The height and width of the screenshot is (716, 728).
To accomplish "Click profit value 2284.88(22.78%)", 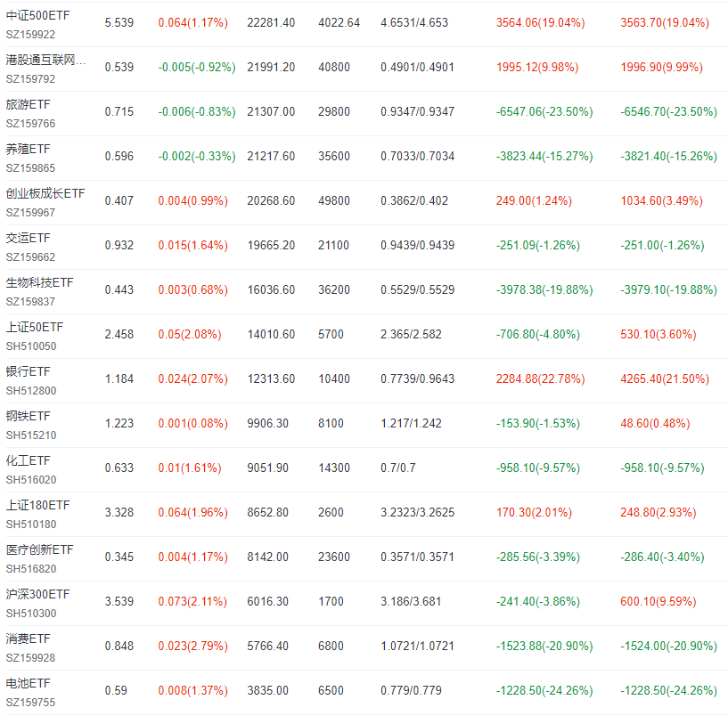I will (x=540, y=379).
